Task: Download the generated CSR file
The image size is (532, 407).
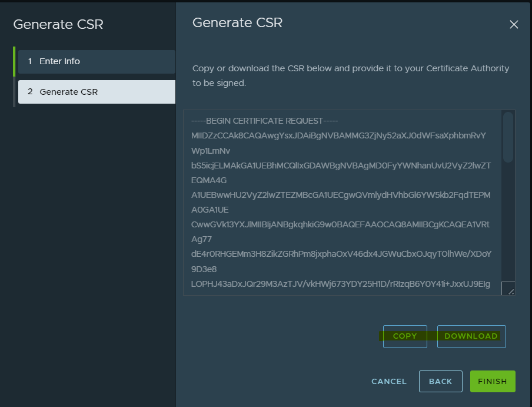Action: click(x=471, y=336)
